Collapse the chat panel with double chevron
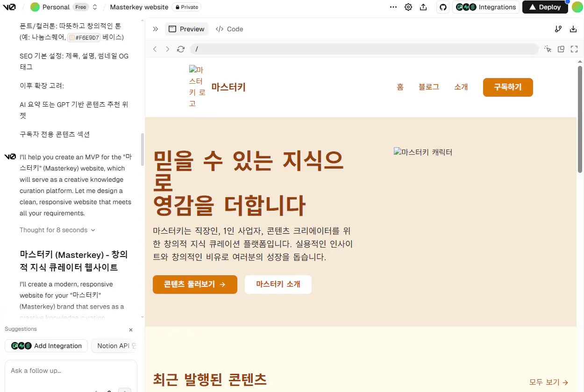 point(156,29)
